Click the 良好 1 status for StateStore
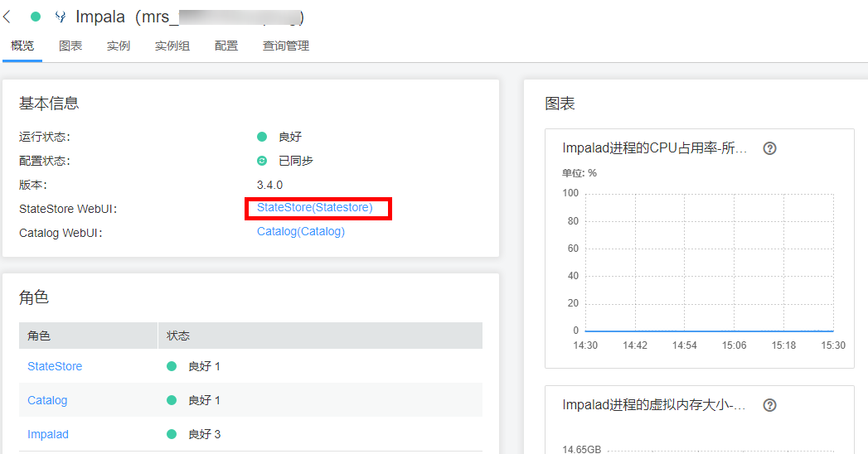This screenshot has height=454, width=868. pos(204,366)
